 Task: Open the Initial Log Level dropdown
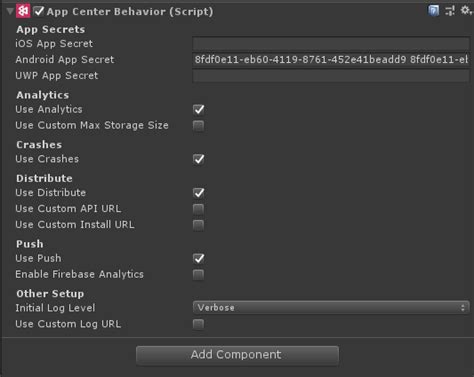[331, 308]
